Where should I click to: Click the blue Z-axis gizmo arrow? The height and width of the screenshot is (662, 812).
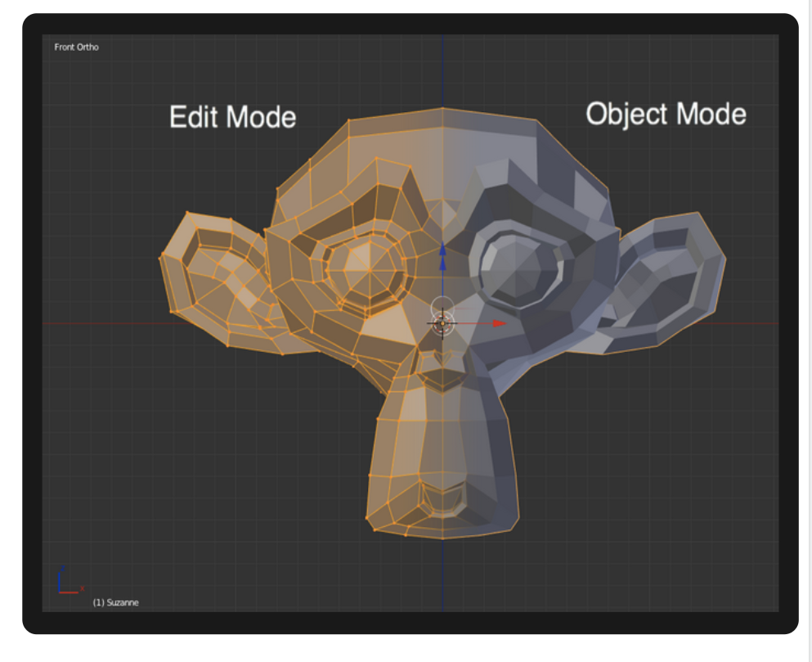pyautogui.click(x=442, y=258)
